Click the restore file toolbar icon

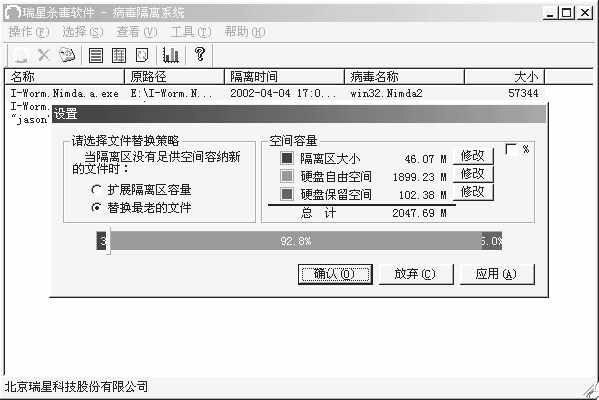pos(20,56)
